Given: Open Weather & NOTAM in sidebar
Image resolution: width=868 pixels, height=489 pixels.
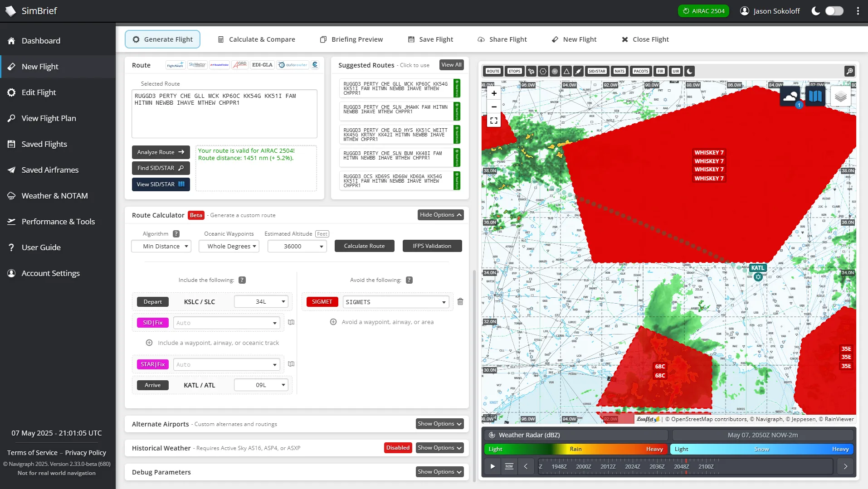Looking at the screenshot, I should pyautogui.click(x=55, y=196).
